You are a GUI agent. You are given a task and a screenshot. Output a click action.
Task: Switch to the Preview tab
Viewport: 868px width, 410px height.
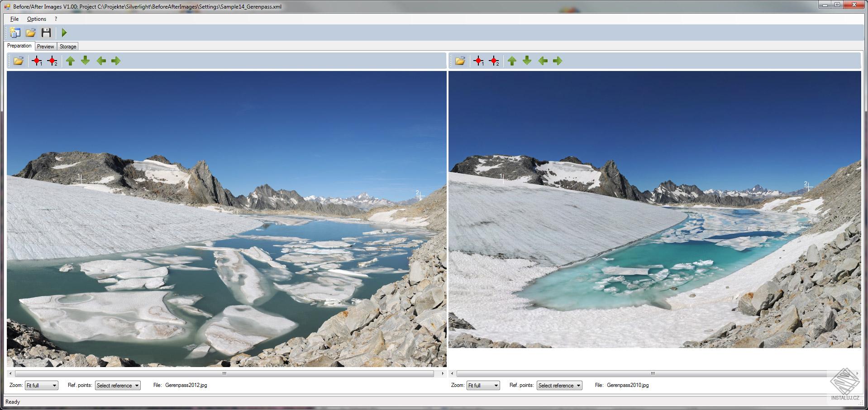click(45, 46)
